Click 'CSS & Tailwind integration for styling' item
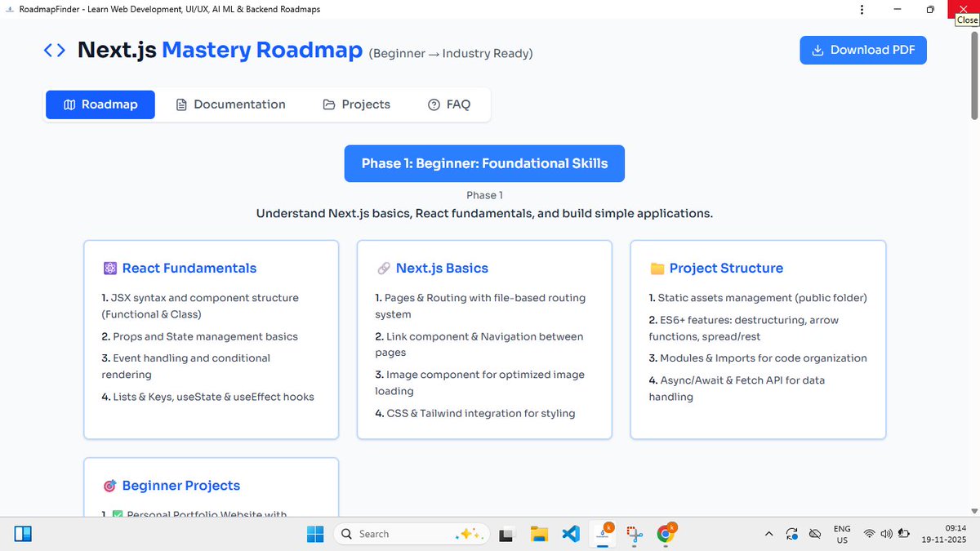 coord(475,413)
